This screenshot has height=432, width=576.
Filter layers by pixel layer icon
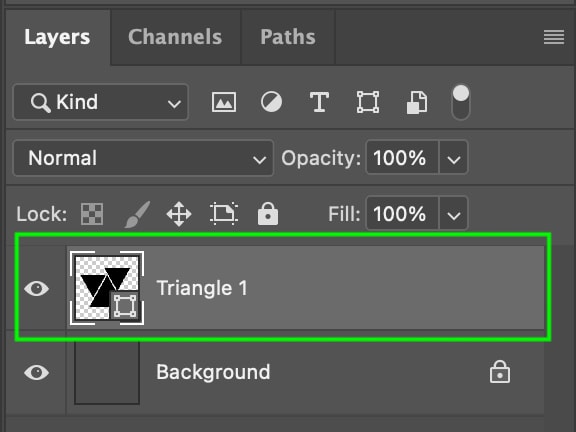(x=224, y=102)
